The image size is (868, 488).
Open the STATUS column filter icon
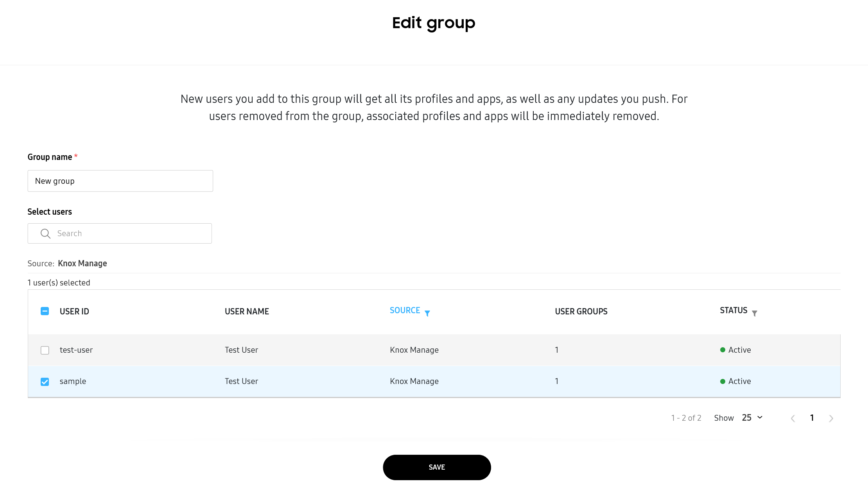pyautogui.click(x=755, y=313)
